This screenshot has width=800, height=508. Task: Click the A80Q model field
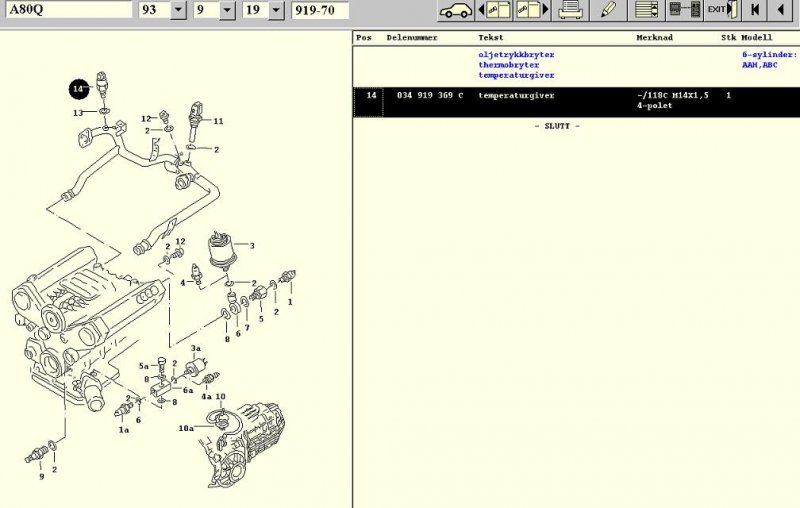66,10
